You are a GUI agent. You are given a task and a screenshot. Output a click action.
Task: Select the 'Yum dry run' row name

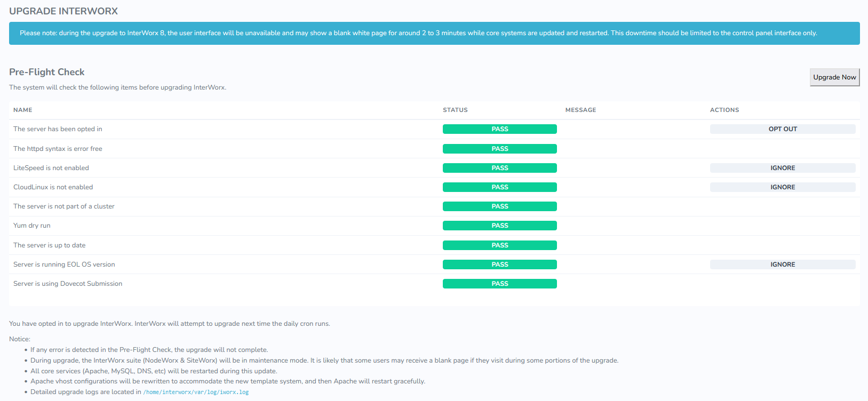pyautogui.click(x=32, y=226)
